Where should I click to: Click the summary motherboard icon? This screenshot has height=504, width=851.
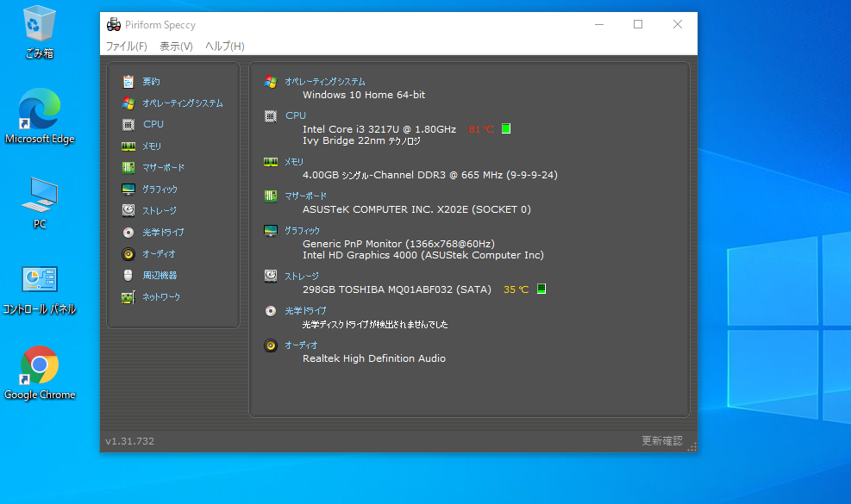tap(270, 196)
